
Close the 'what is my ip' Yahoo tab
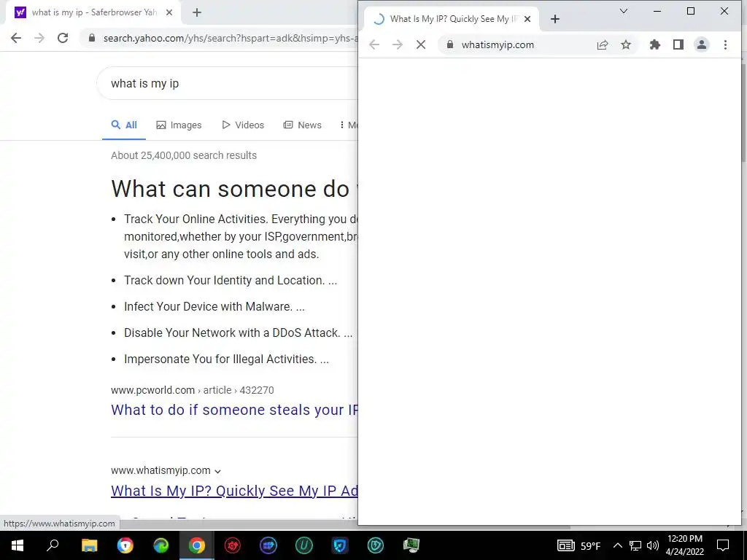coord(169,13)
